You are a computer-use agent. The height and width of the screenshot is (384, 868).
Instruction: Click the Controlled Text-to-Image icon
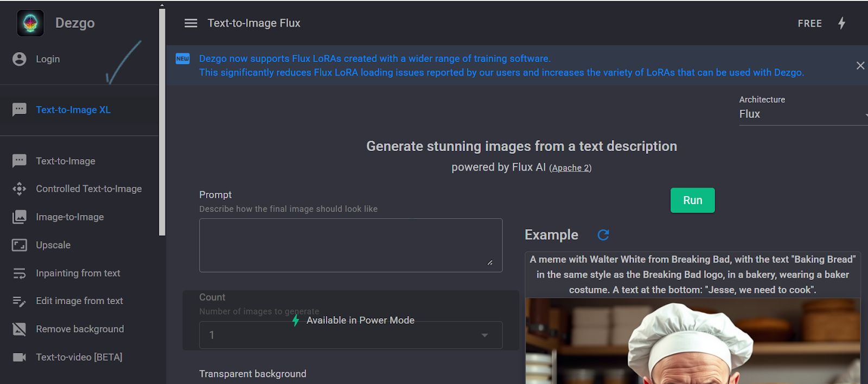tap(20, 188)
